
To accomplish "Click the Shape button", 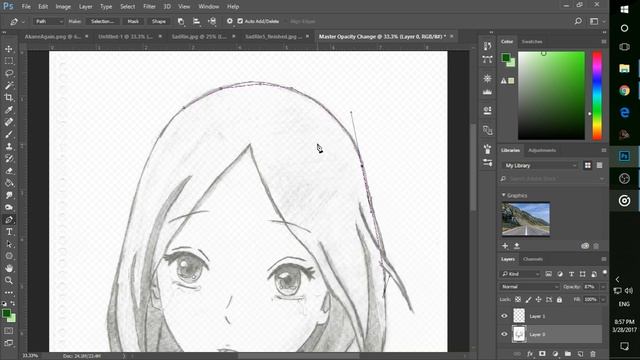I will pos(158,21).
